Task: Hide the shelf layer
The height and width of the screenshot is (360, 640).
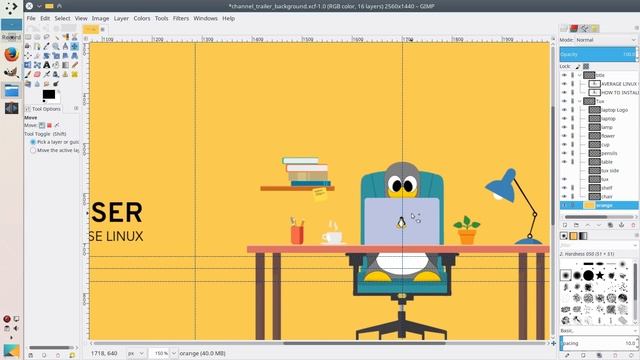Action: pos(564,188)
